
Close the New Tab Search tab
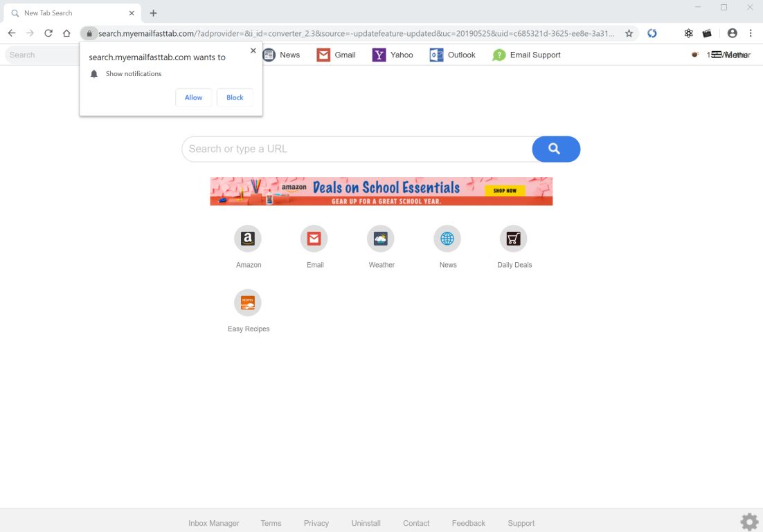coord(132,13)
